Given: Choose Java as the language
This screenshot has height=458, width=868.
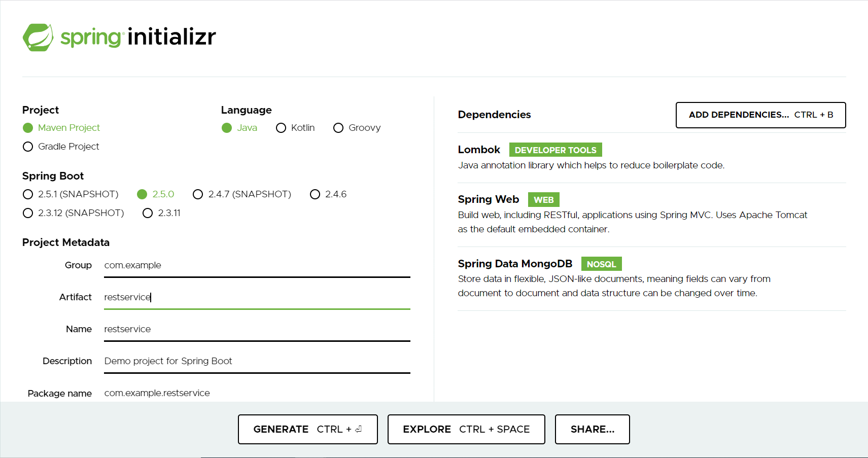Looking at the screenshot, I should pyautogui.click(x=227, y=128).
